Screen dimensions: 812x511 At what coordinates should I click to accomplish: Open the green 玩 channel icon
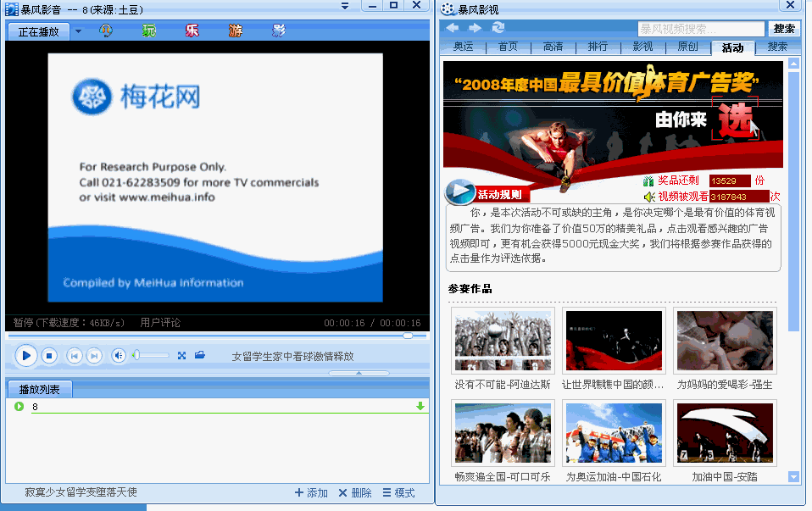point(149,31)
